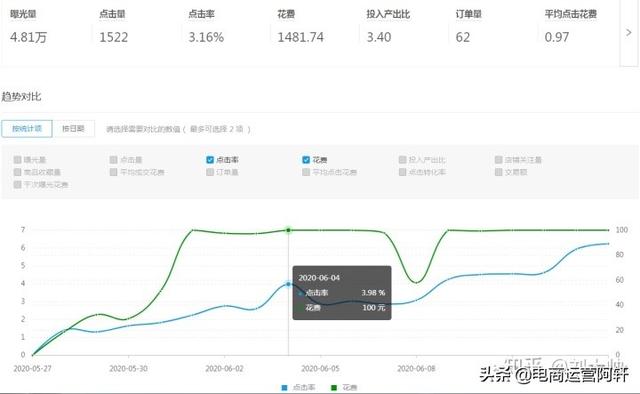
Task: Check the 点击量 checkbox
Action: click(113, 160)
